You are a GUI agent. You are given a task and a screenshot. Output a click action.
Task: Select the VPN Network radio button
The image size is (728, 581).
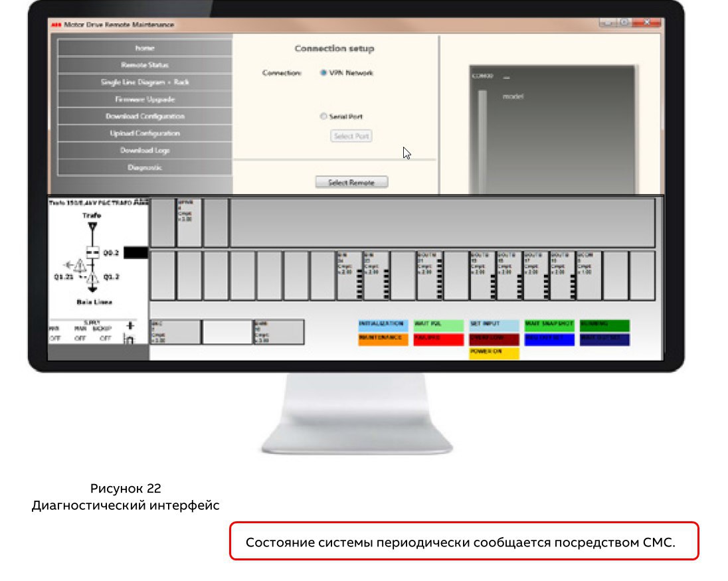point(323,73)
